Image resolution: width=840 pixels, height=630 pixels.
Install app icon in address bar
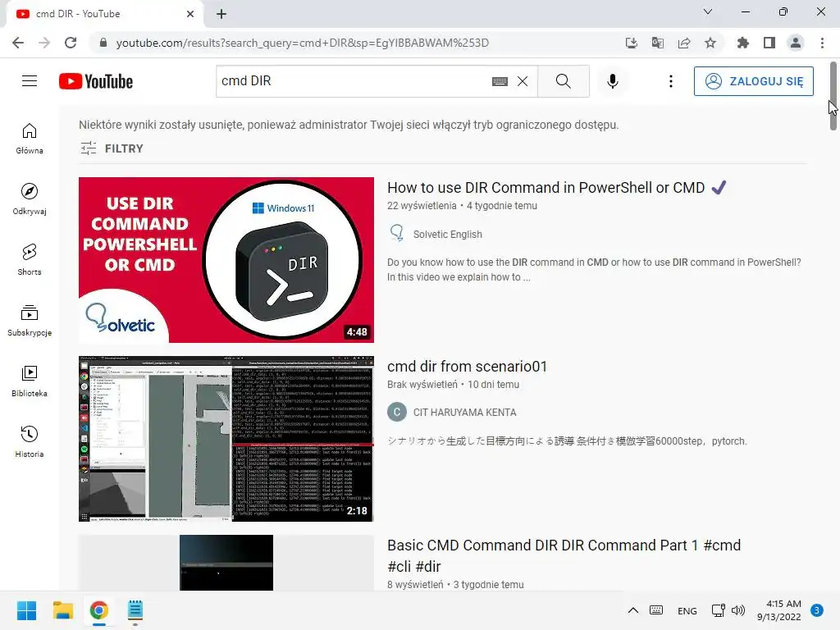pos(632,43)
